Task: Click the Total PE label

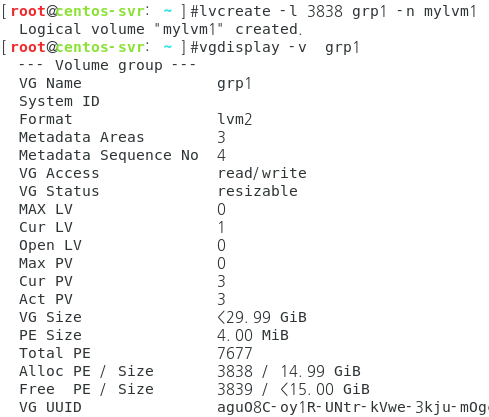Action: click(x=55, y=353)
